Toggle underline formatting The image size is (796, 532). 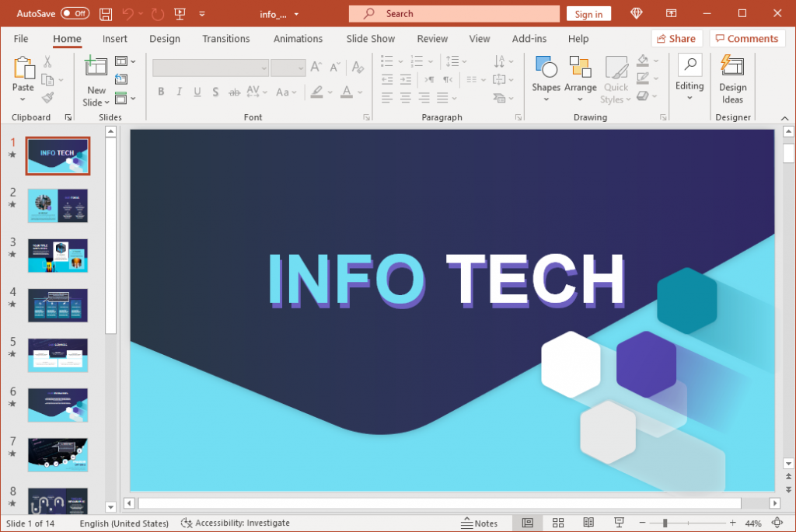[197, 92]
